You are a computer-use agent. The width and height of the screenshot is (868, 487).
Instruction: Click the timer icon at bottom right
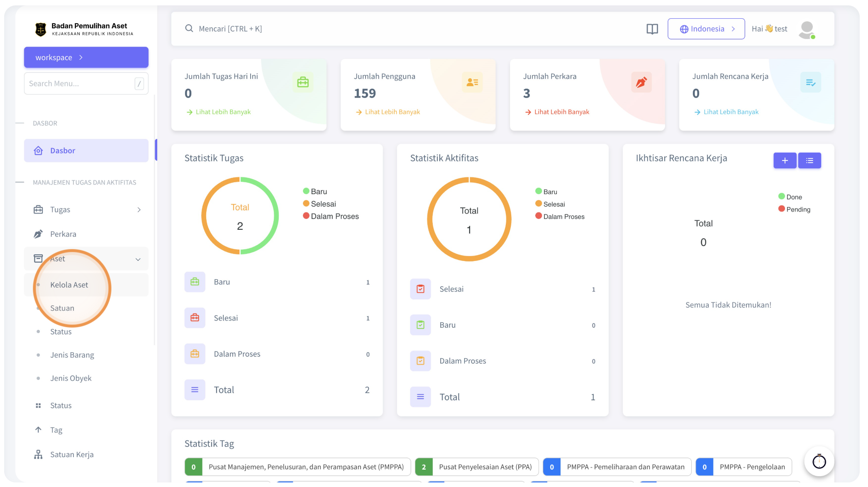[819, 461]
